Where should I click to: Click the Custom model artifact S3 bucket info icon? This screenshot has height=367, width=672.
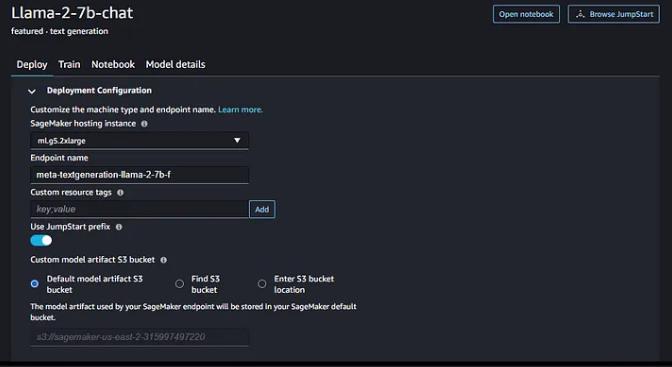(164, 260)
